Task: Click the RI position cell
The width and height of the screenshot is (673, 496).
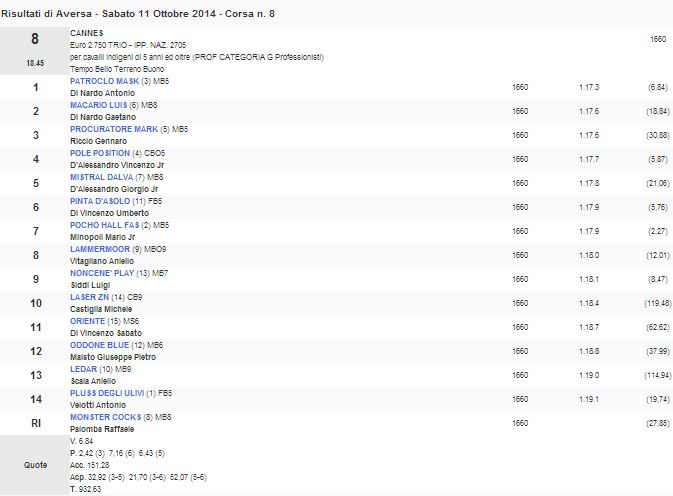Action: [34, 423]
